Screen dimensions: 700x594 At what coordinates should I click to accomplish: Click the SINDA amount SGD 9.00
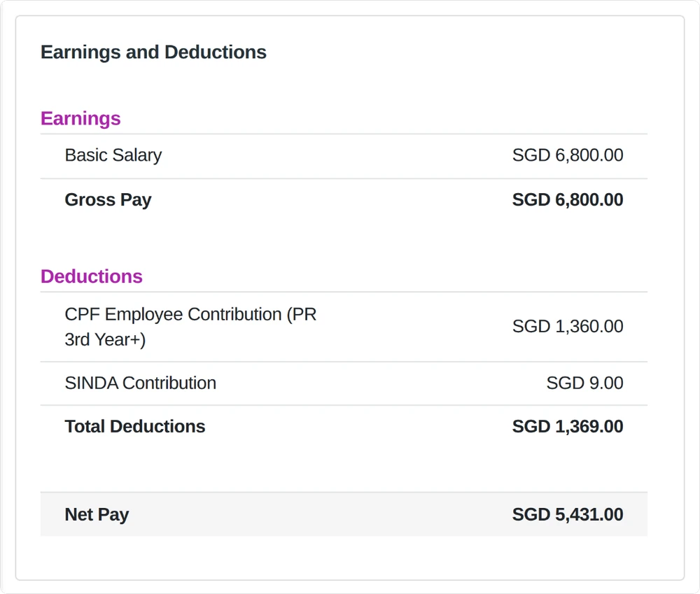[x=584, y=383]
